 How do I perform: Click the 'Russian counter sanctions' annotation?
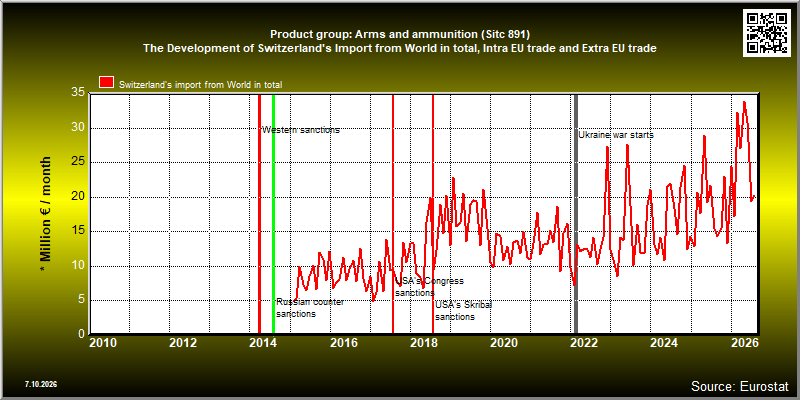click(x=310, y=308)
